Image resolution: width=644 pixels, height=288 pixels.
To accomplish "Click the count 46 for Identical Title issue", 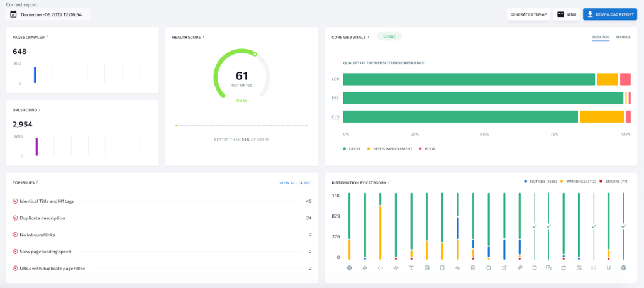I will [x=309, y=201].
